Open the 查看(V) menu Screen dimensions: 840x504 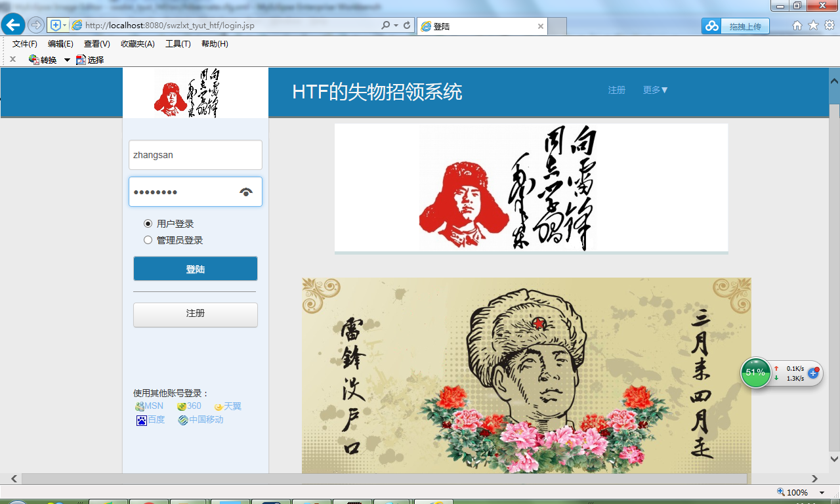[x=97, y=44]
